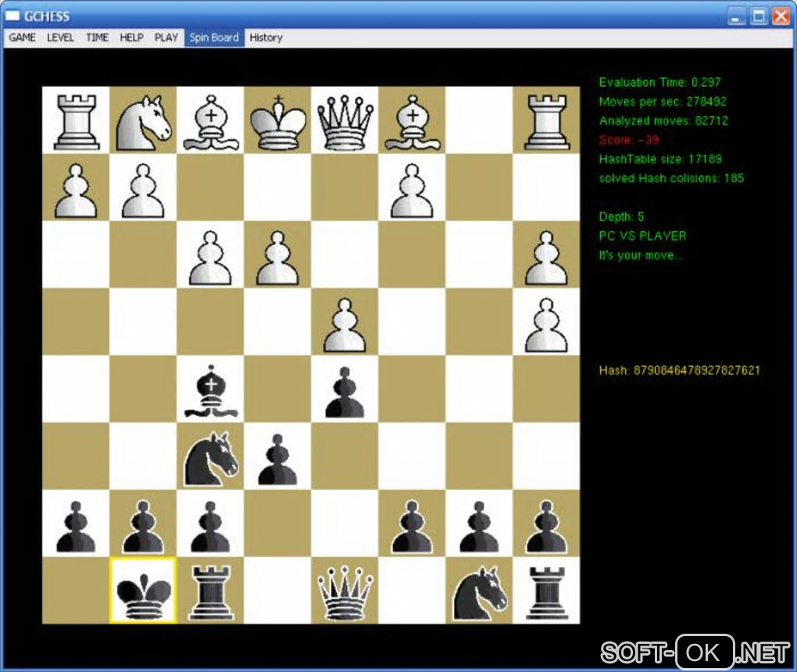This screenshot has height=672, width=797.
Task: Open the HELP menu
Action: pyautogui.click(x=131, y=38)
